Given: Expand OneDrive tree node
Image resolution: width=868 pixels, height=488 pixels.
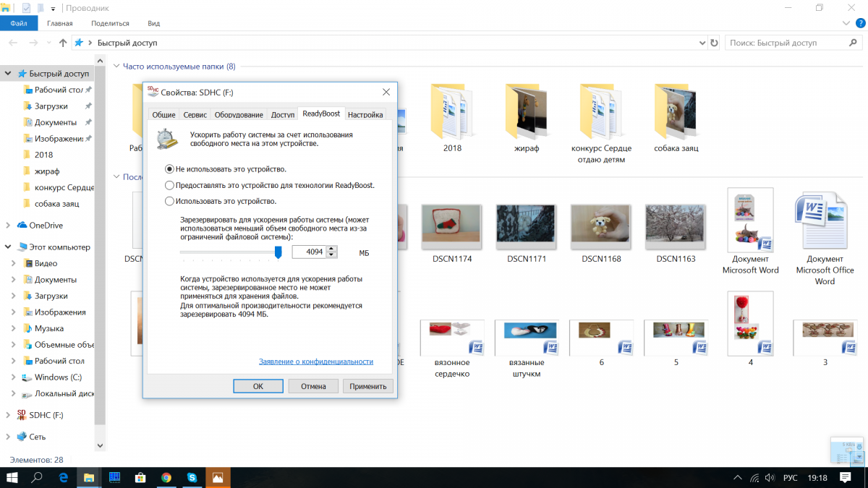Looking at the screenshot, I should point(7,226).
